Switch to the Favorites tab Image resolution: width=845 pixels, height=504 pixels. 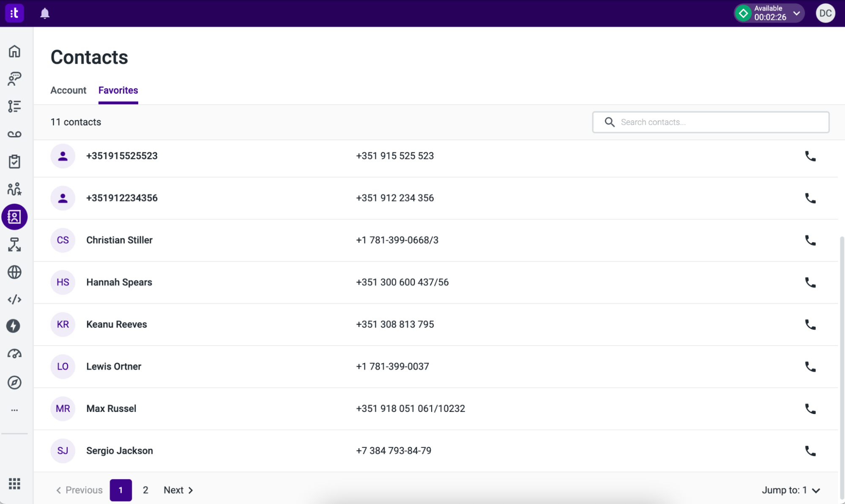(118, 90)
